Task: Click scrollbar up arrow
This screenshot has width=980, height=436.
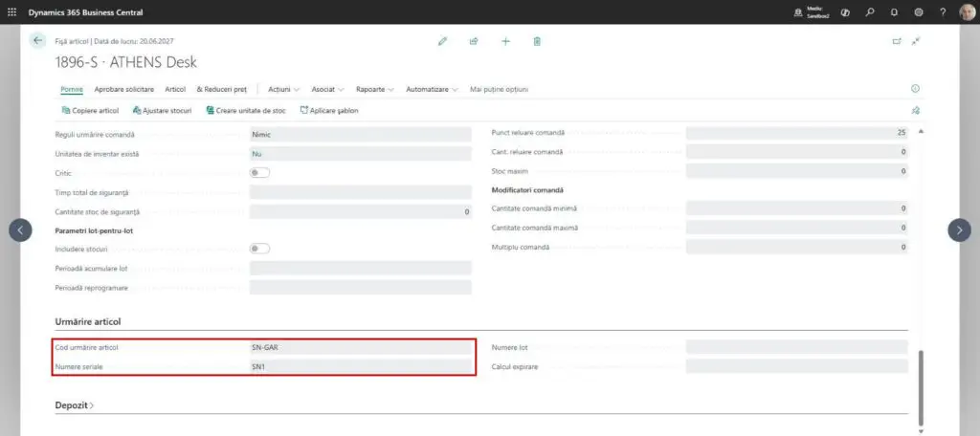Action: 920,131
